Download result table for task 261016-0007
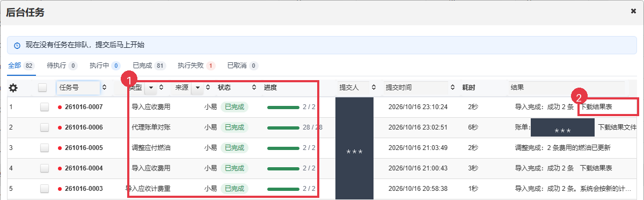 [x=596, y=107]
